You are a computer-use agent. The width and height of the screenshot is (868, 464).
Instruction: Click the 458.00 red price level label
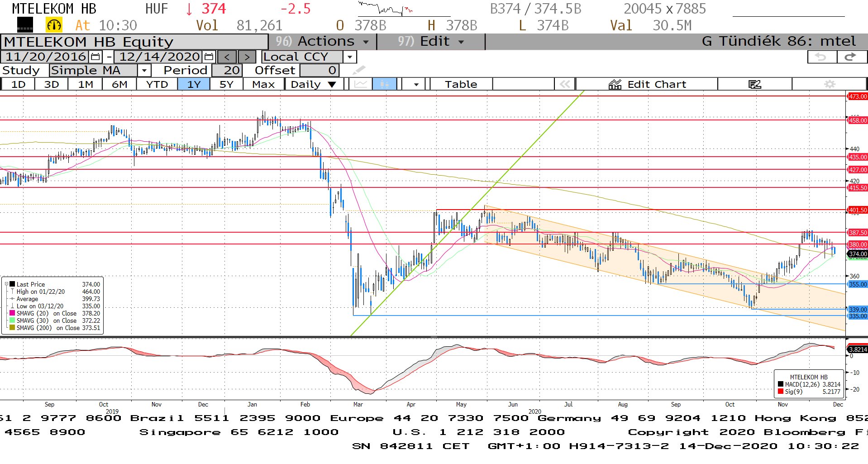[x=858, y=120]
